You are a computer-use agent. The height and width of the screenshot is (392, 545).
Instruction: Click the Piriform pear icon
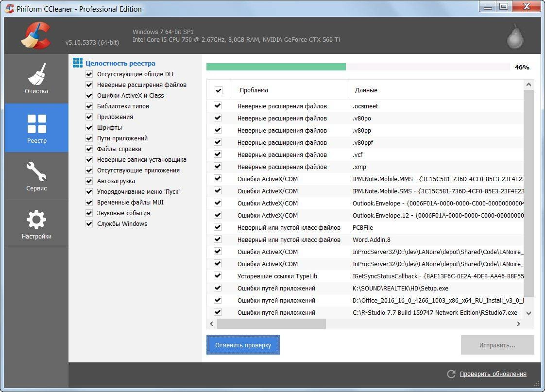point(515,37)
